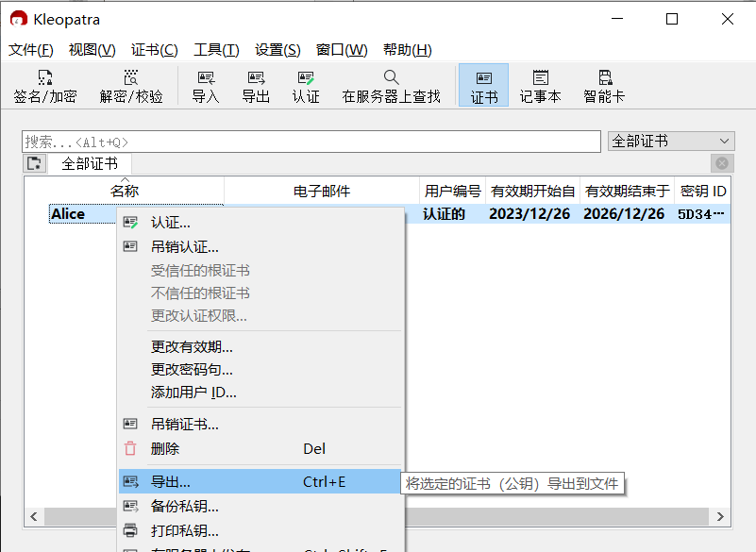Choose 吊销证书... from the context menu
The height and width of the screenshot is (552, 756).
[x=260, y=425]
